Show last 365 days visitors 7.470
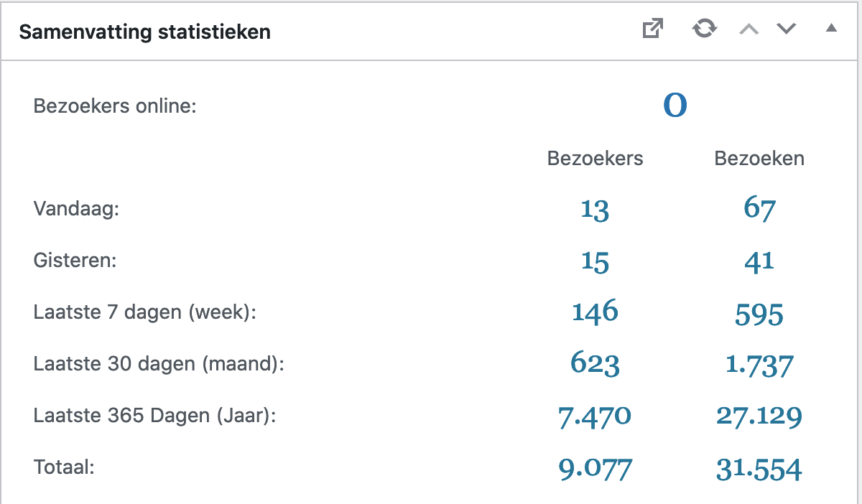Screen dimensions: 862x504 pos(595,416)
